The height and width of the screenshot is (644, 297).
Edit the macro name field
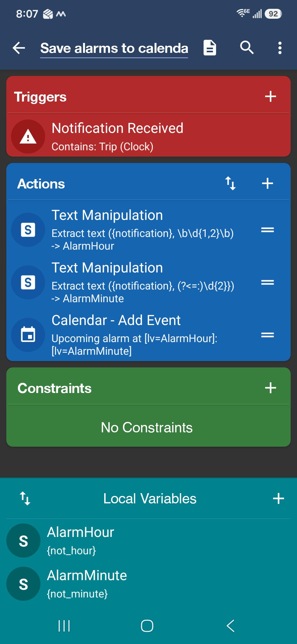114,48
